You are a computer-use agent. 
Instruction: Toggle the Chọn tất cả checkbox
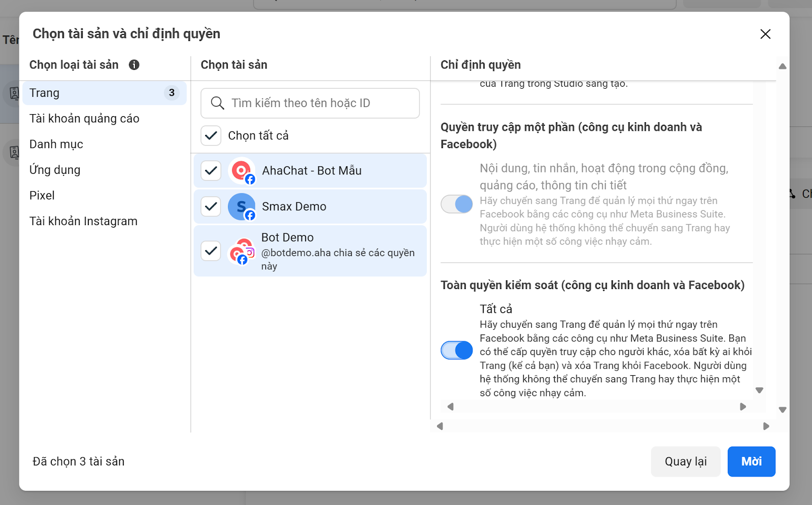(x=211, y=136)
